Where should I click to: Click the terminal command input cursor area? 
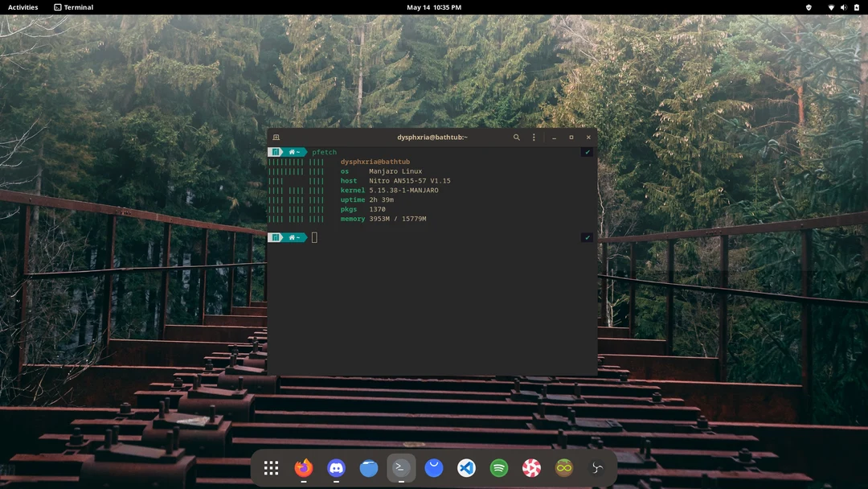[x=313, y=237]
